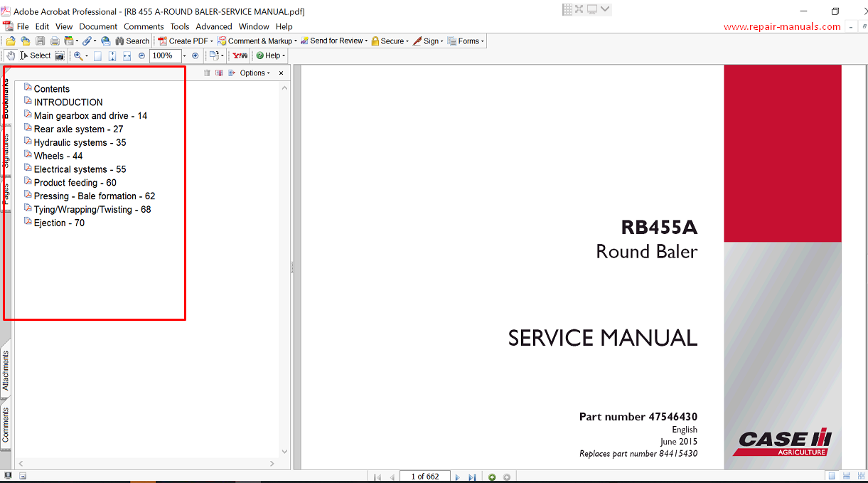Switch to Single Page layout

831,476
